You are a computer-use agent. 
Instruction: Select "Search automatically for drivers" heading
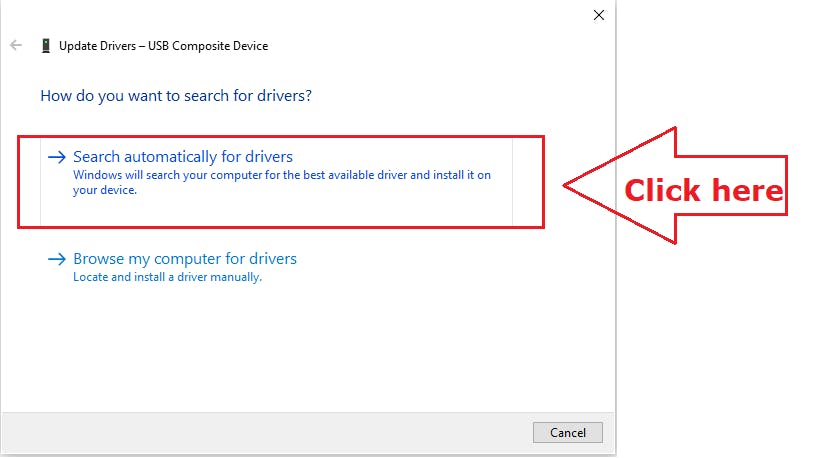[183, 157]
